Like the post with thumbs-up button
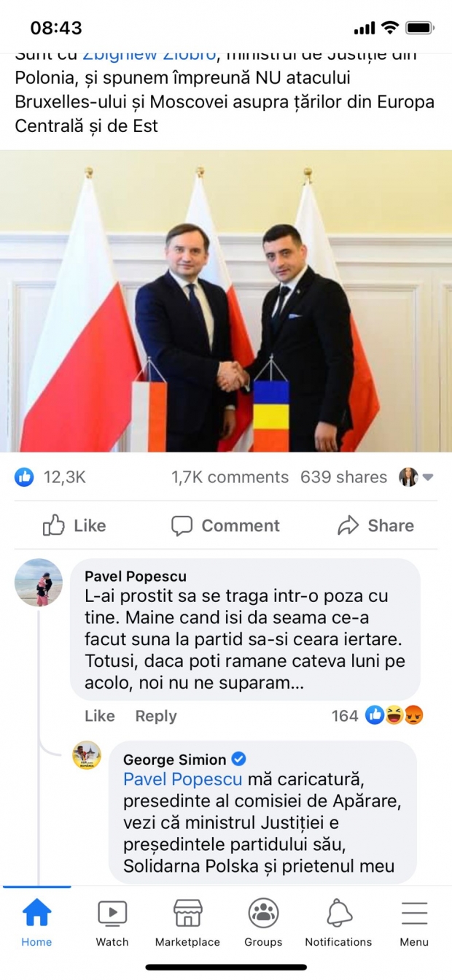 (74, 525)
